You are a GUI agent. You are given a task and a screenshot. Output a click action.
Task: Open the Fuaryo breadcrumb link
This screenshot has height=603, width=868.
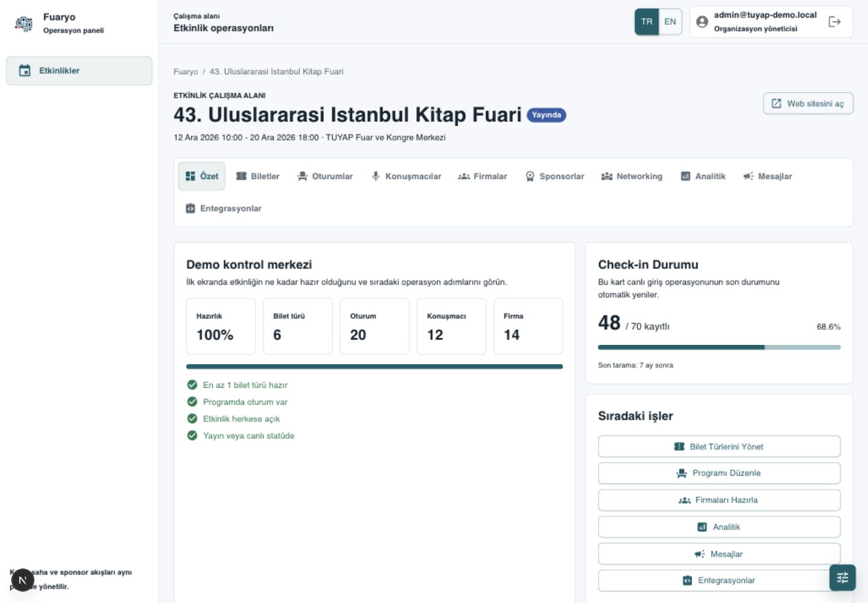(x=186, y=71)
